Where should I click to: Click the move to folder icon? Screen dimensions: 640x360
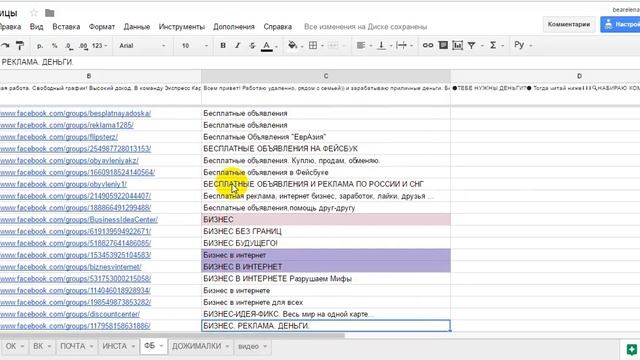click(x=50, y=13)
